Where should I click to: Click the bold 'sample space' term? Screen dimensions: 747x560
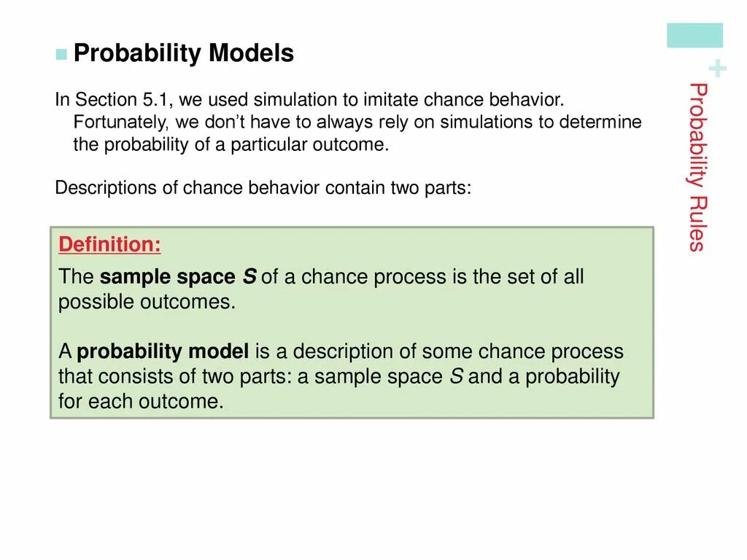coord(167,277)
